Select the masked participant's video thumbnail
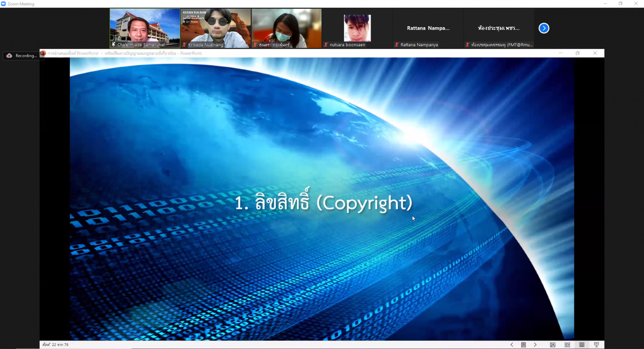 tap(286, 28)
